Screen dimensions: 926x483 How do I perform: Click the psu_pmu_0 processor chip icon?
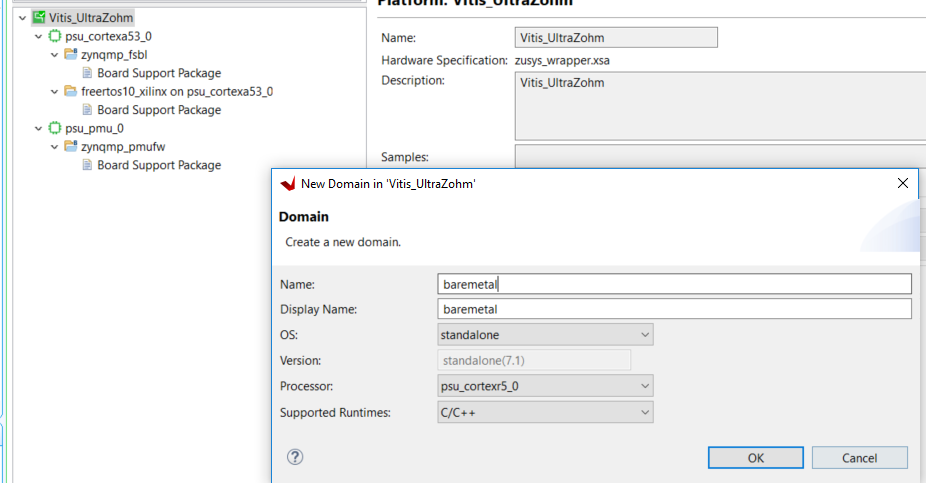[x=55, y=128]
